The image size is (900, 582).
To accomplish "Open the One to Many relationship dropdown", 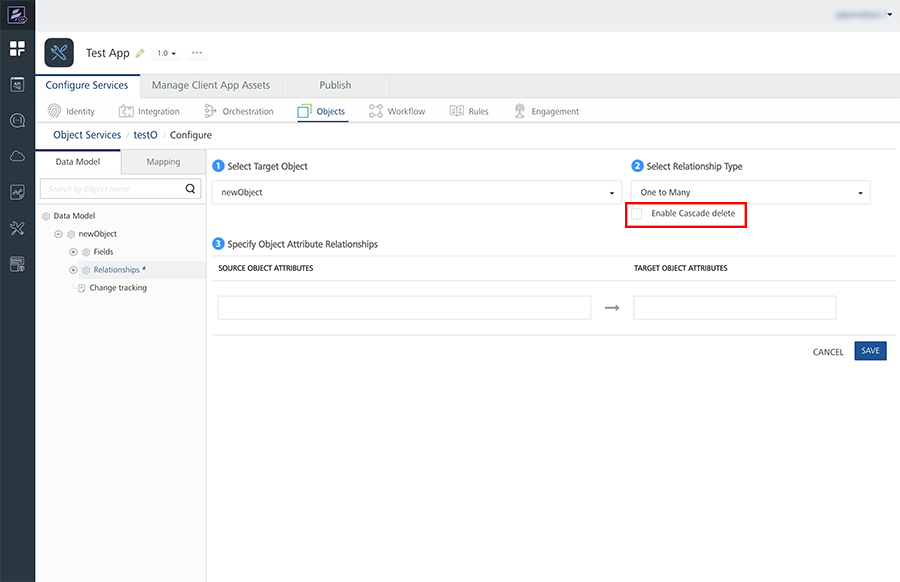I will [x=750, y=192].
